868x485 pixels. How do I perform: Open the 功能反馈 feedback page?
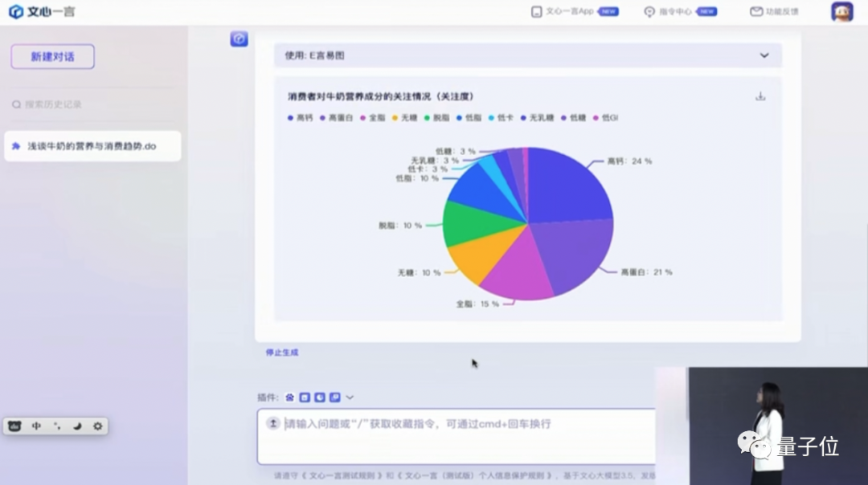782,11
